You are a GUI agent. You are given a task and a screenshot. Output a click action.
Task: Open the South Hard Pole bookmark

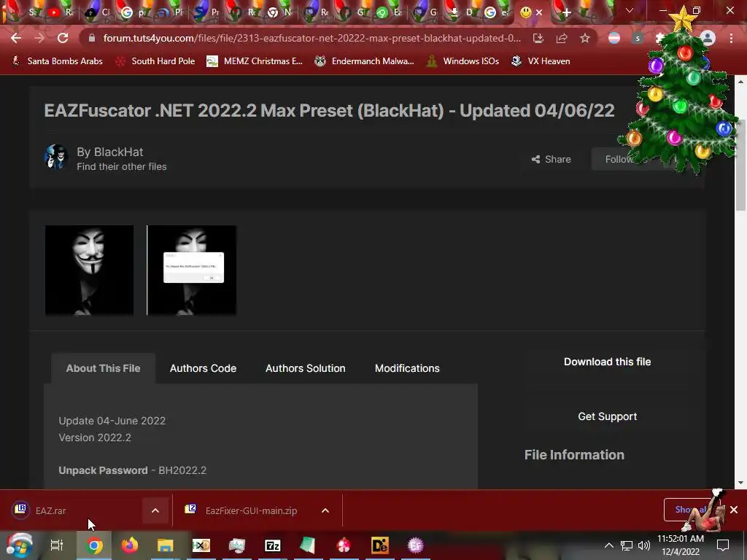[x=155, y=61]
